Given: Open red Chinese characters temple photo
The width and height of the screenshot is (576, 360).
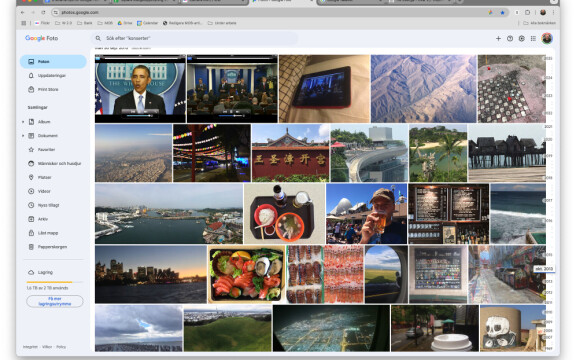Looking at the screenshot, I should (x=290, y=153).
